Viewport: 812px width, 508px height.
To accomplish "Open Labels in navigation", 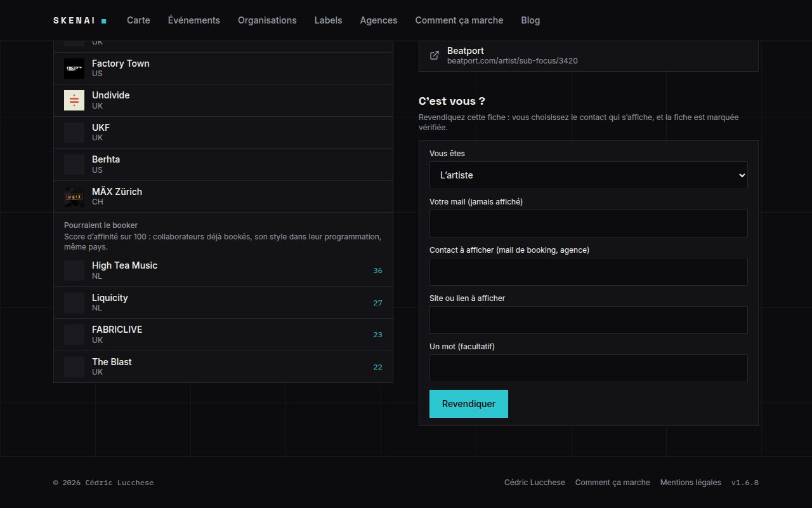I will point(328,20).
